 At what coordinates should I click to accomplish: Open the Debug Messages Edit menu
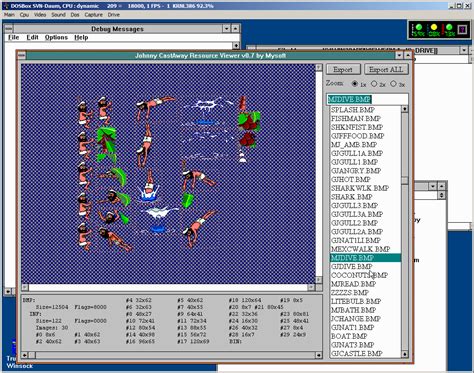coord(32,37)
